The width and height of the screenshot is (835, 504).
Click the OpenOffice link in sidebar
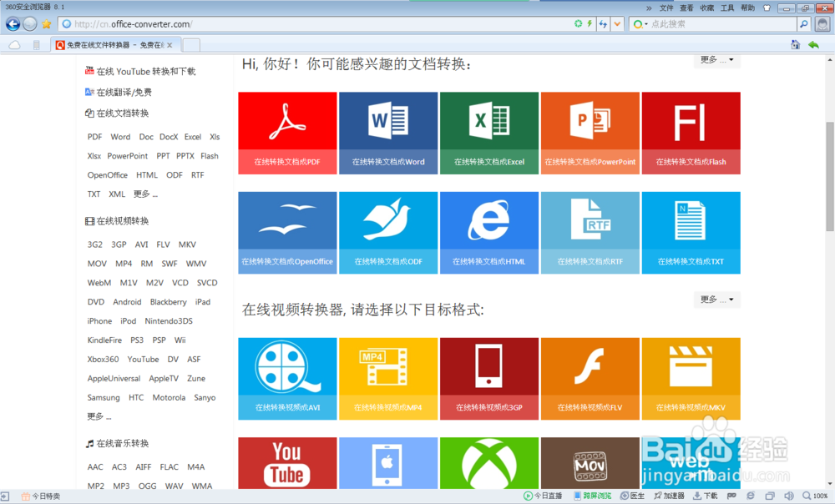pyautogui.click(x=107, y=175)
